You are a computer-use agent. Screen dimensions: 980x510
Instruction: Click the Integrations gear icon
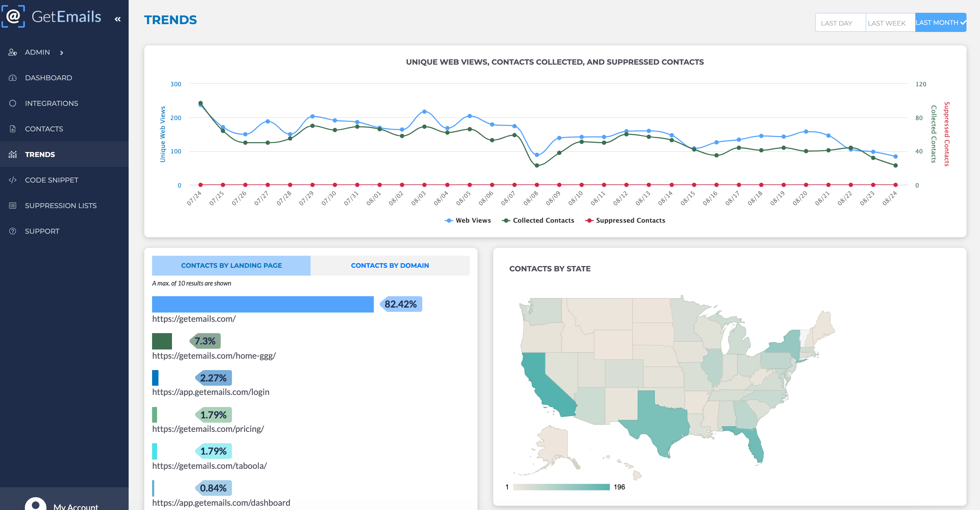tap(12, 103)
